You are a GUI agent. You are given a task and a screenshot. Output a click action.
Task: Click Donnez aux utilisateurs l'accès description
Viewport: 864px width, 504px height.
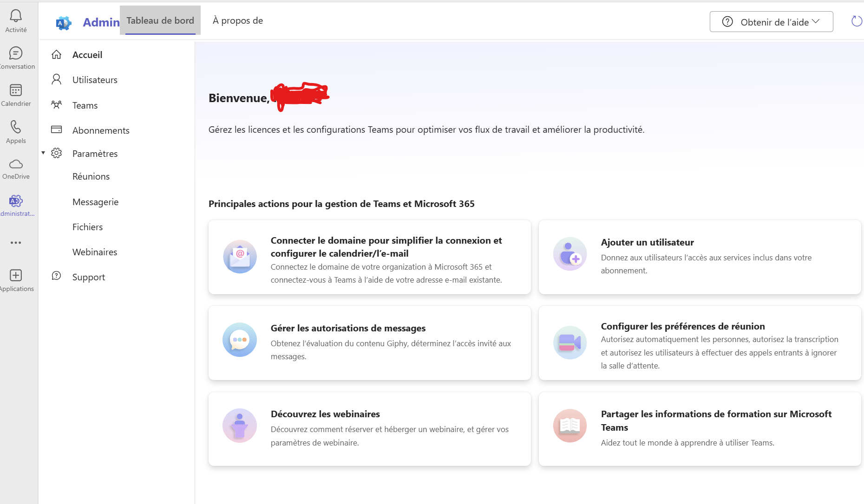point(706,264)
